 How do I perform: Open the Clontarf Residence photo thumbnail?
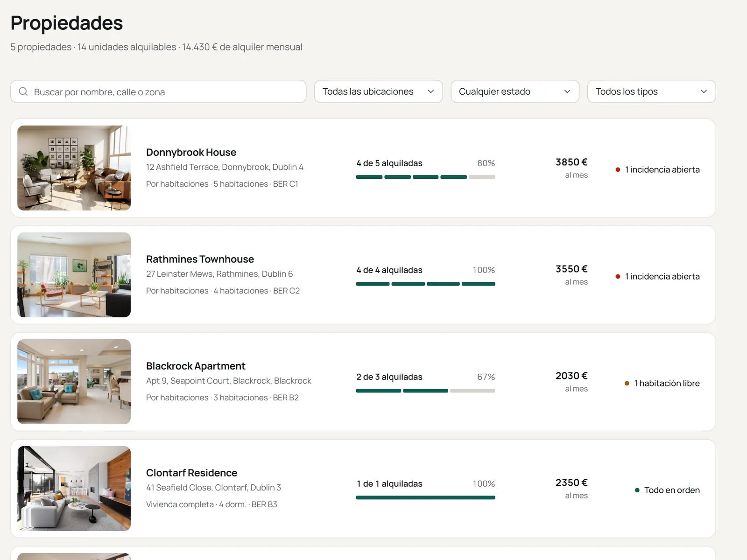74,489
